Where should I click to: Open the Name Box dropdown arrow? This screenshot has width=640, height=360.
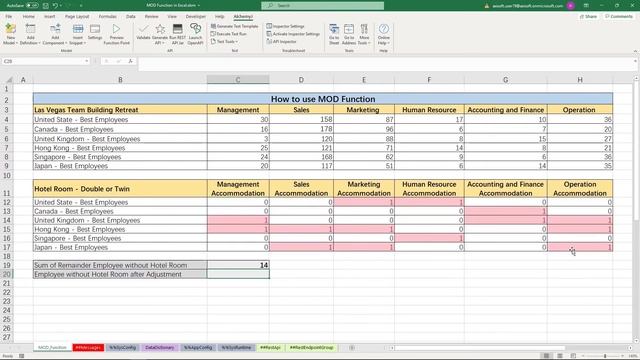pyautogui.click(x=87, y=61)
